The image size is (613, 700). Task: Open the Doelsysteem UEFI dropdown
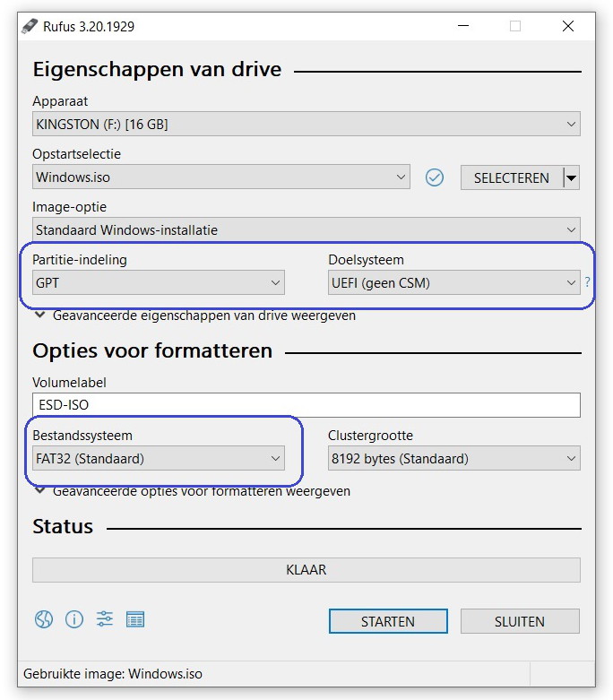453,283
